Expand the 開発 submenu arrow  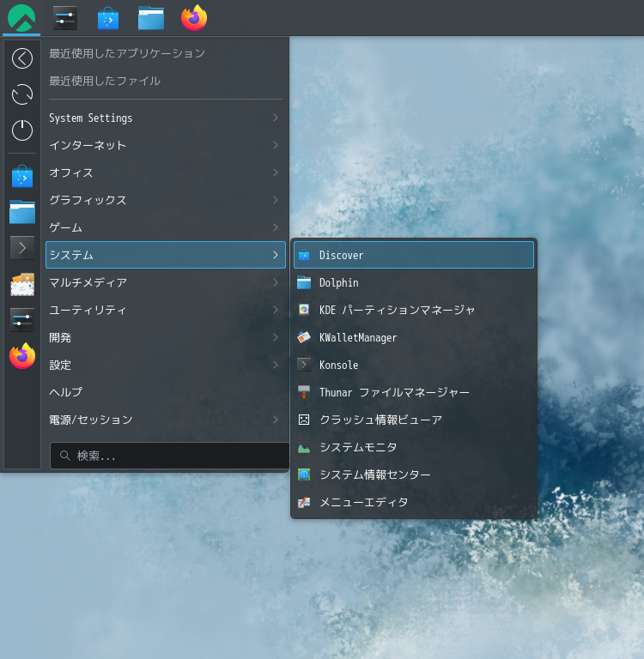(x=276, y=337)
